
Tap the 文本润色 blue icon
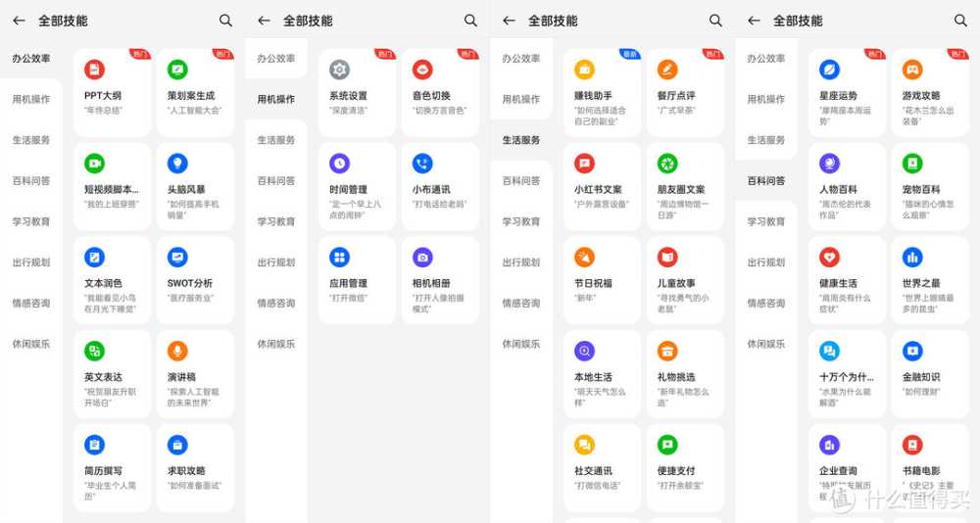94,258
